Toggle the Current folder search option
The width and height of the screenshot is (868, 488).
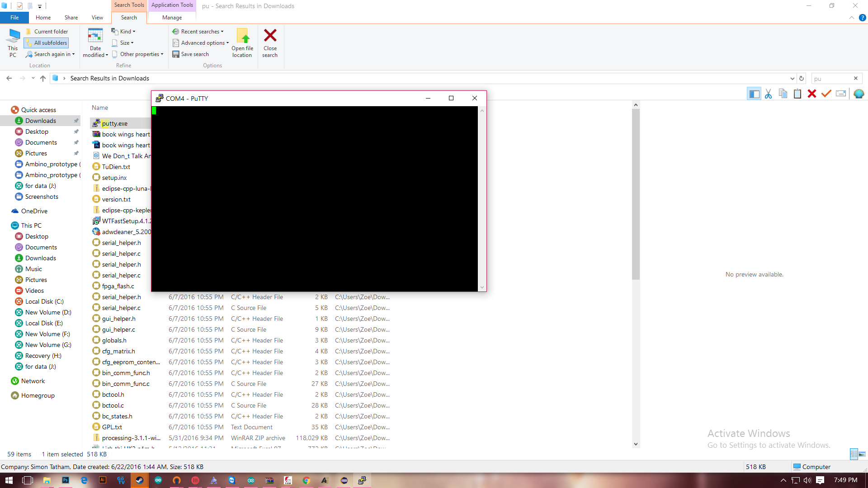[x=47, y=32]
